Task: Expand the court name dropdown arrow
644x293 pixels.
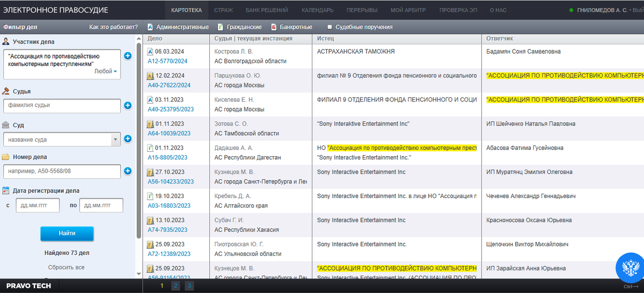Action: (115, 140)
